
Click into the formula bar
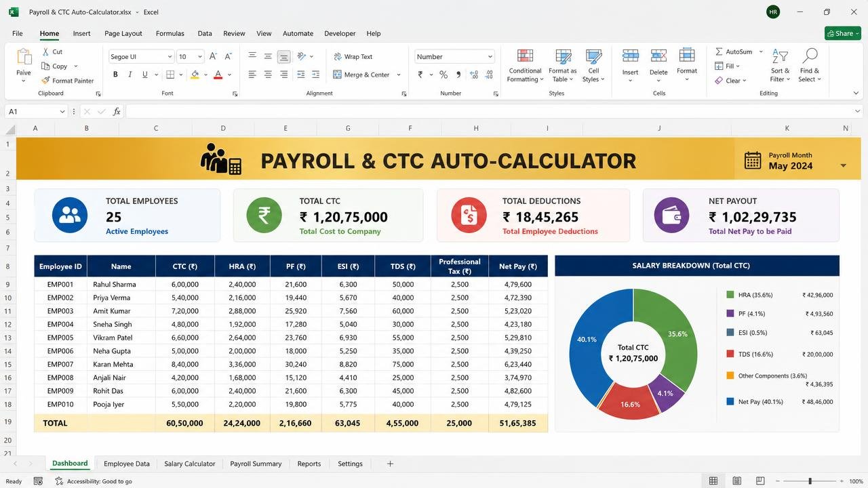tap(488, 111)
